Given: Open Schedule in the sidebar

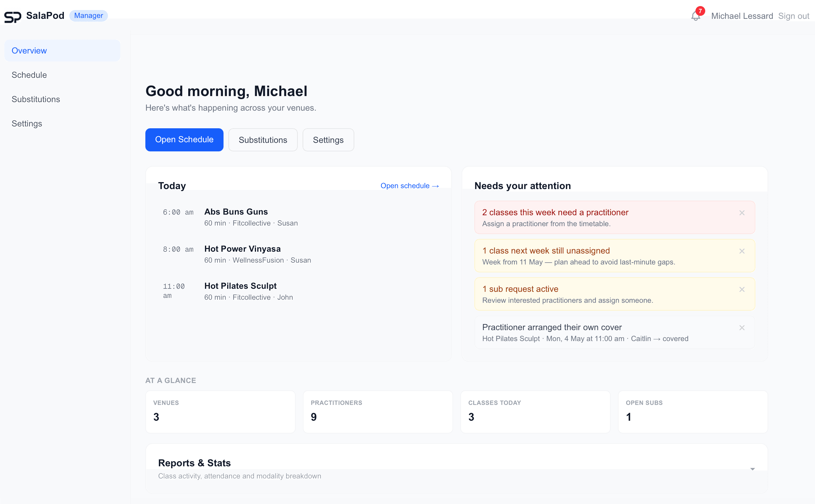Looking at the screenshot, I should (x=62, y=75).
